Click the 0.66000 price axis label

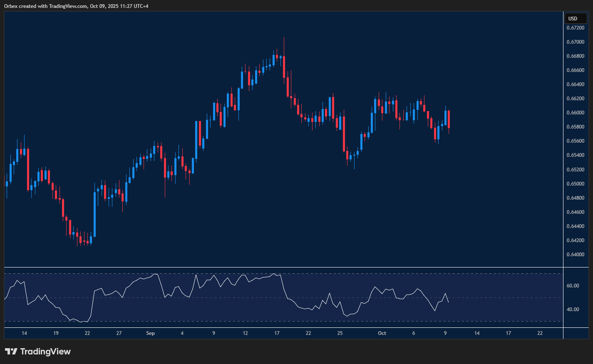[x=575, y=113]
